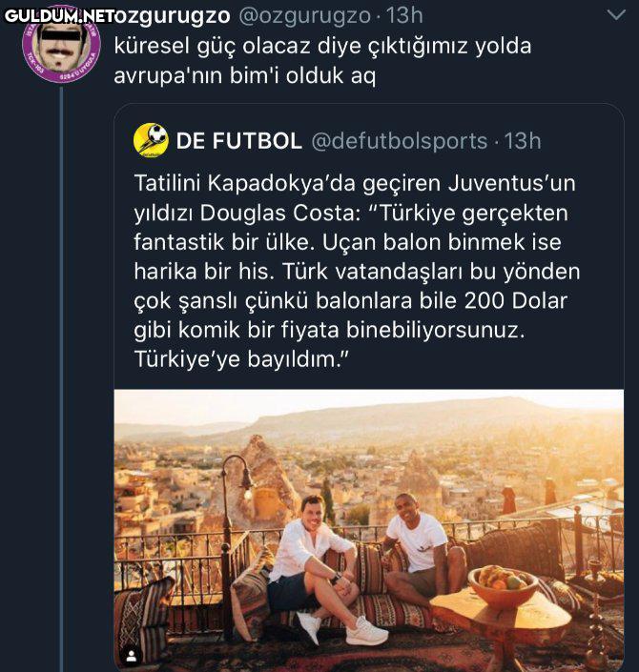
Task: Click the DE FUTBOL soccer ball avatar
Action: [151, 140]
